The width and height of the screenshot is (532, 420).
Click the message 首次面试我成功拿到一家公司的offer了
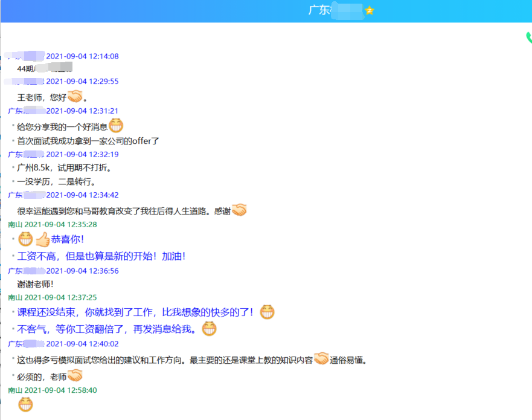88,141
